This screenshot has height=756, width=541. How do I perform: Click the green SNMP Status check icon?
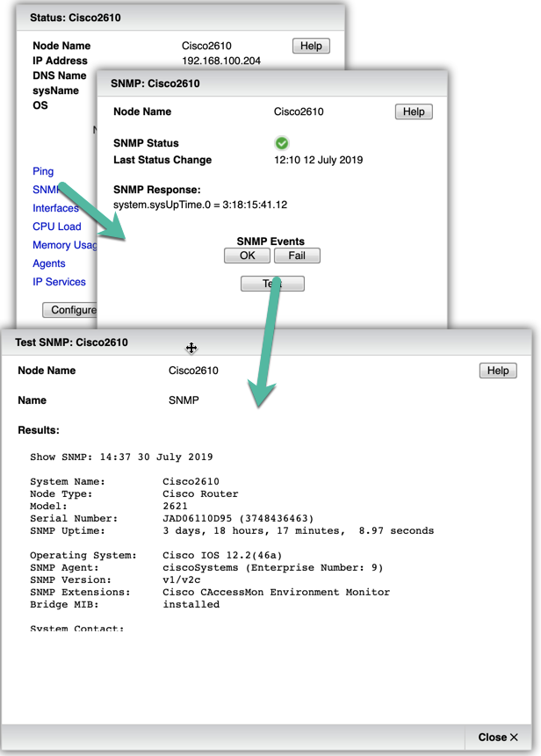(282, 143)
